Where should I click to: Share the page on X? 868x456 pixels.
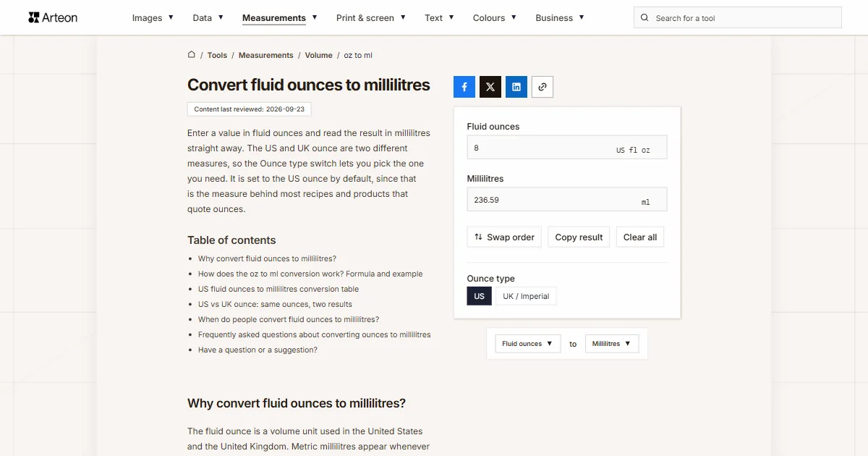click(490, 87)
